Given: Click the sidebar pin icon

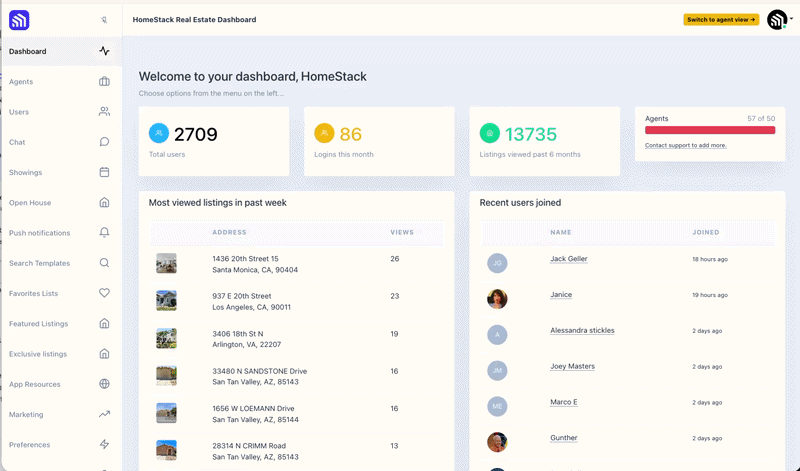Looking at the screenshot, I should point(104,20).
